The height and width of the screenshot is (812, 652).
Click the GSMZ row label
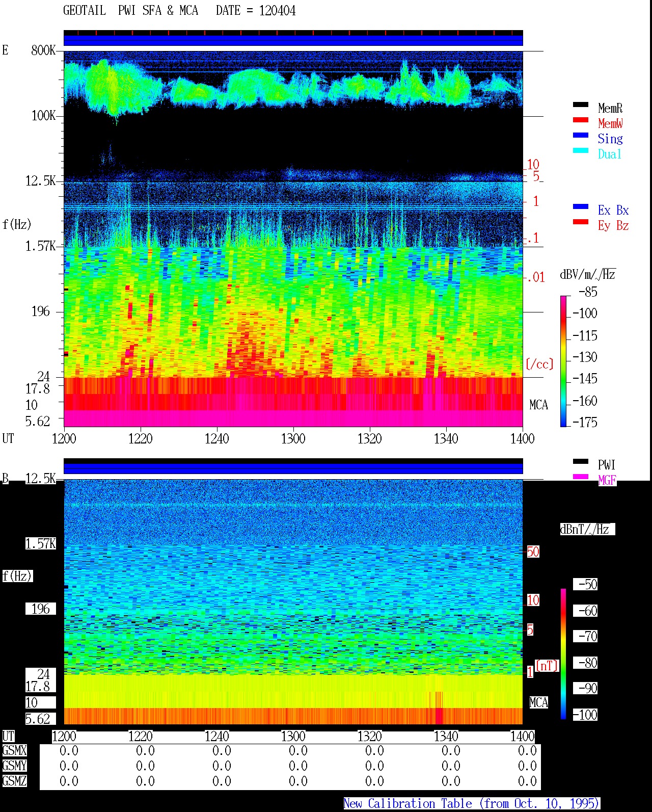pos(14,781)
